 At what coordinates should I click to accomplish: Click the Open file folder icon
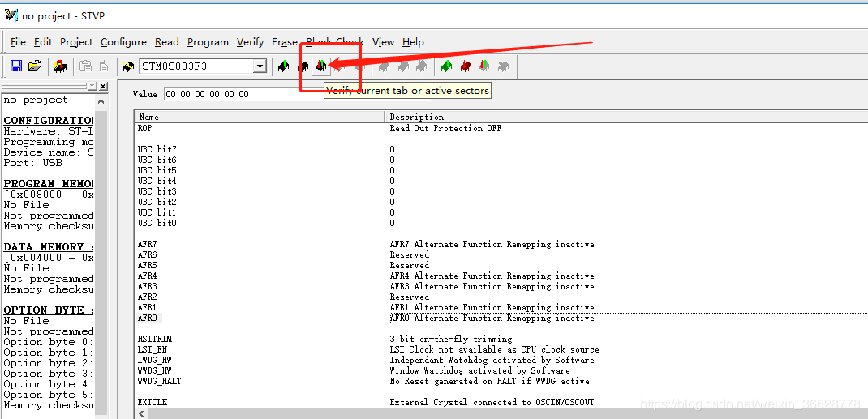pyautogui.click(x=35, y=66)
